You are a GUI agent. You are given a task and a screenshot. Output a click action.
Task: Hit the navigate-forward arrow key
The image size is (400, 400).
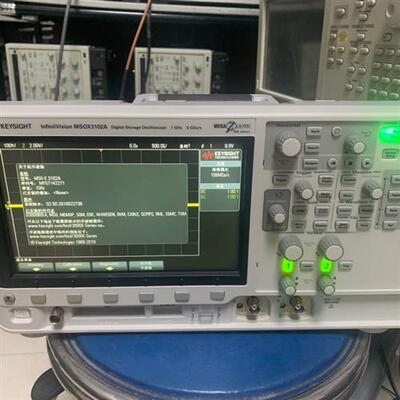pos(367,163)
